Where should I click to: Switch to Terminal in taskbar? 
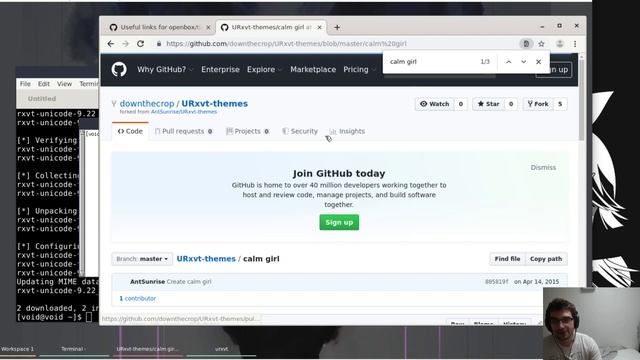(73, 349)
